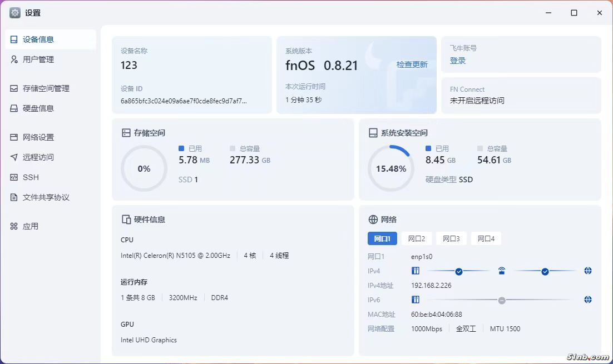The width and height of the screenshot is (613, 364).
Task: Click the FN Connect remote access card
Action: tap(521, 95)
